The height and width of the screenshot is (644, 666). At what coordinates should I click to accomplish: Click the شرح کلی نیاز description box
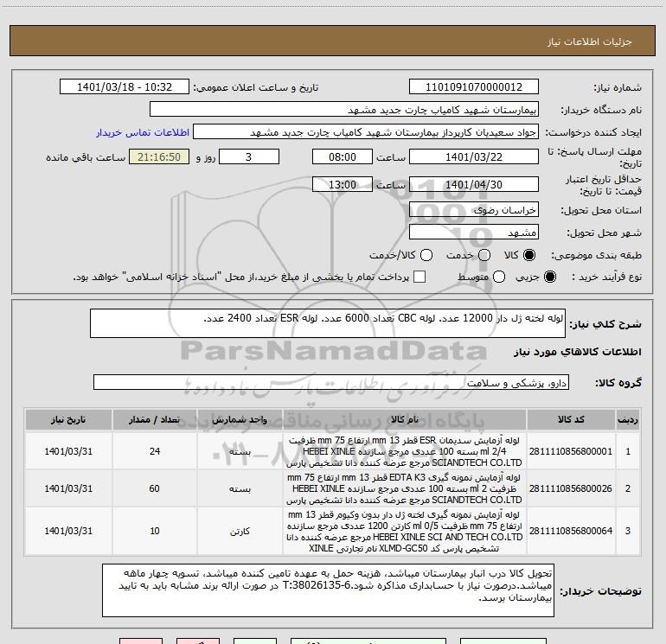[x=328, y=323]
